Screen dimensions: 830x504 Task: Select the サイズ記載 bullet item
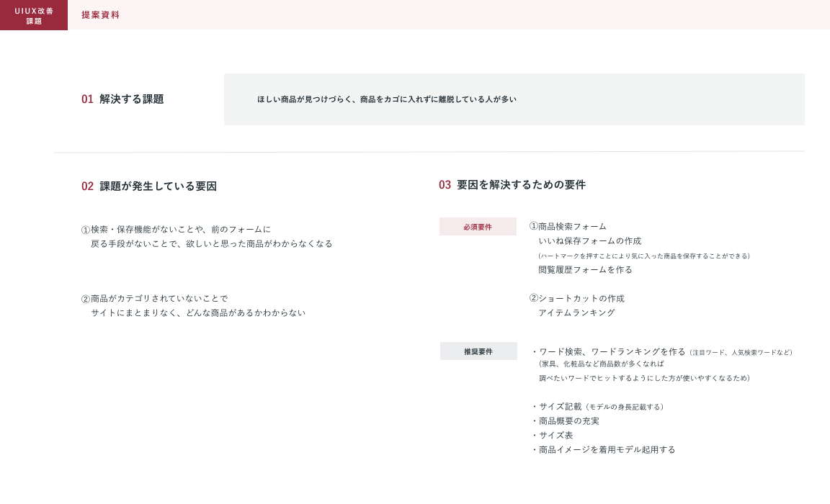click(559, 407)
